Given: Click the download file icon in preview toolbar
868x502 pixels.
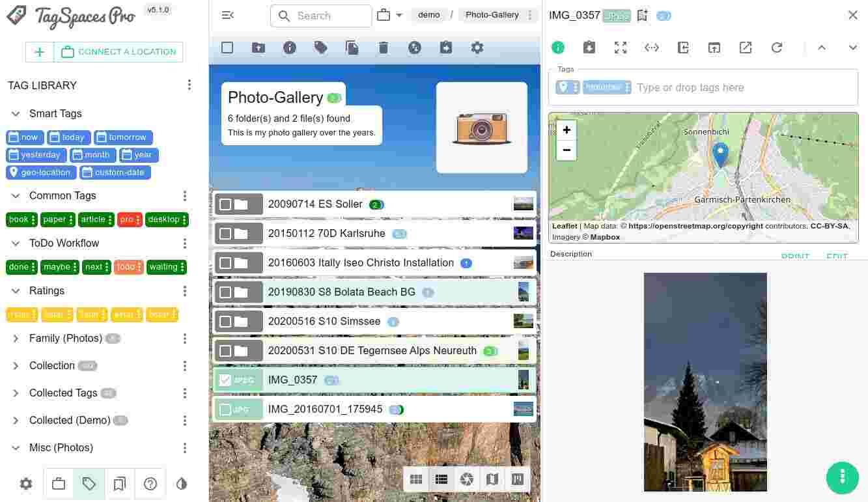Looking at the screenshot, I should 589,48.
